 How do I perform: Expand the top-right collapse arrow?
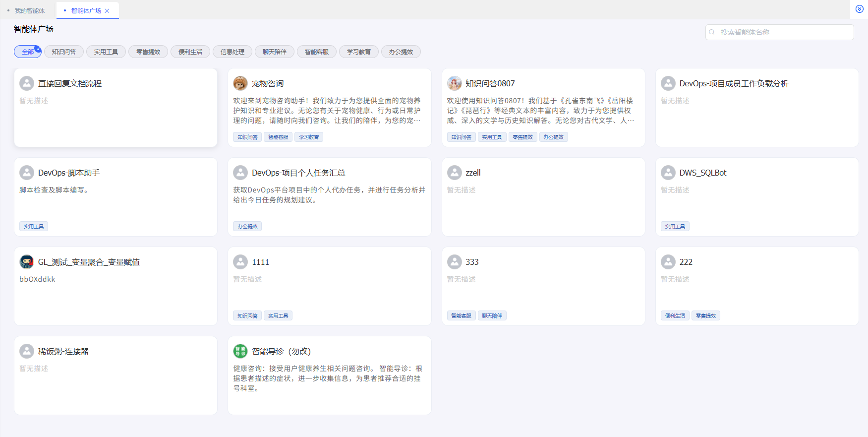860,9
